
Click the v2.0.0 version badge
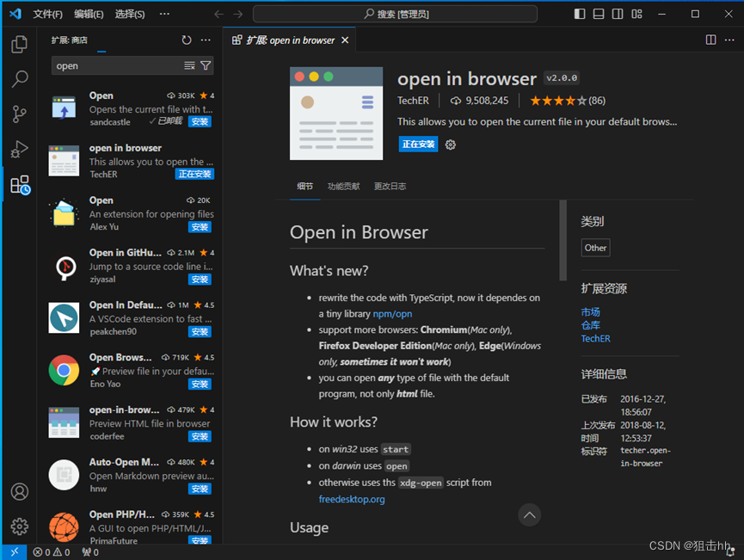(x=562, y=77)
